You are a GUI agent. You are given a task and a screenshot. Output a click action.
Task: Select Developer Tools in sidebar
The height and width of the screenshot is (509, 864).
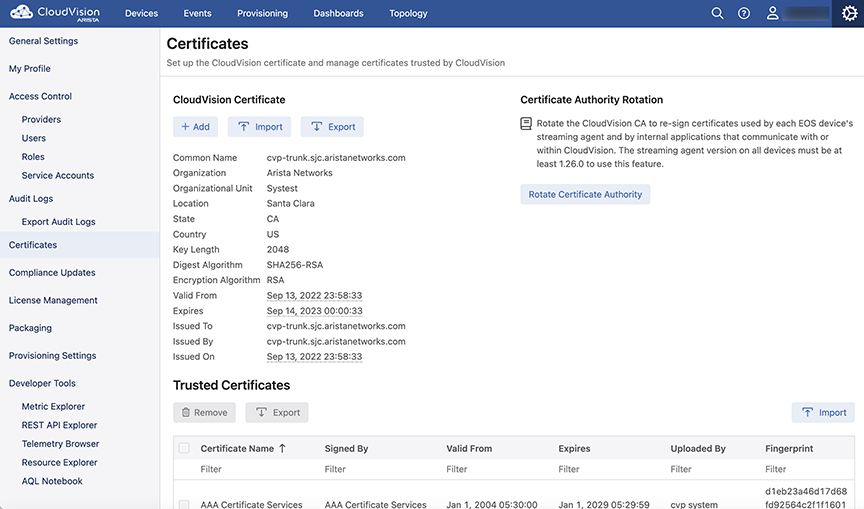point(42,383)
